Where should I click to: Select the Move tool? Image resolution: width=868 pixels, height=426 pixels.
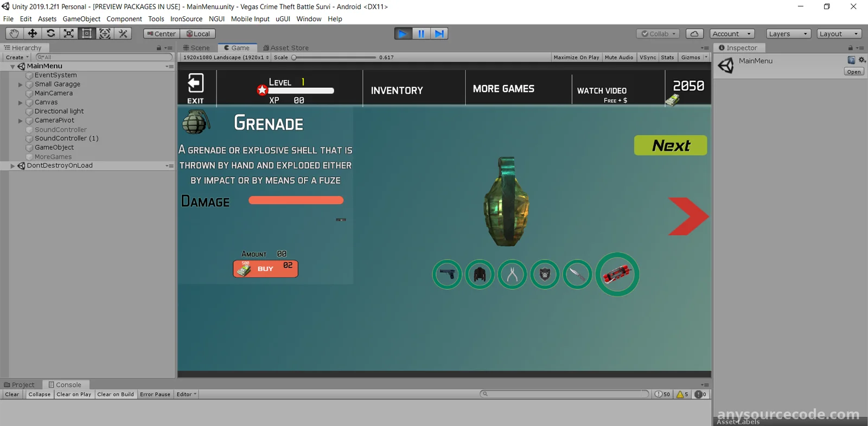pyautogui.click(x=33, y=34)
